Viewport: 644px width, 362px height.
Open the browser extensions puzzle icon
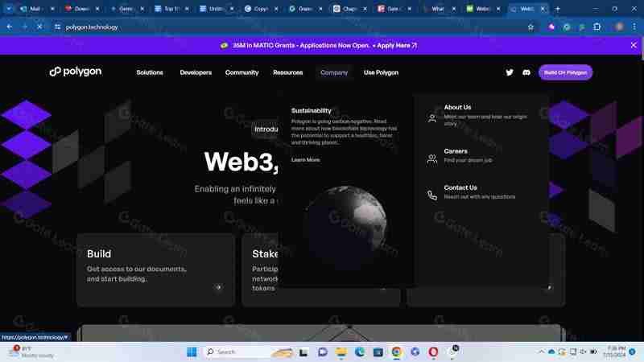point(597,27)
